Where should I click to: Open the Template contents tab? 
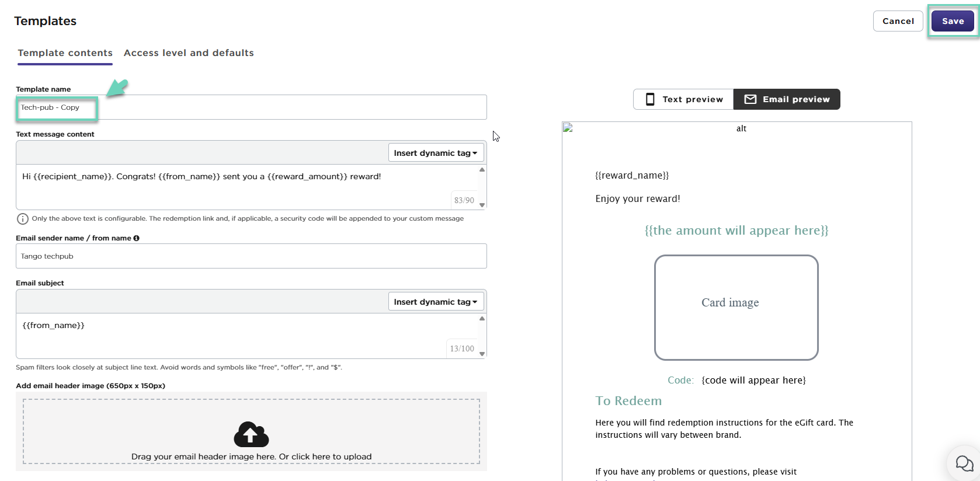[65, 53]
